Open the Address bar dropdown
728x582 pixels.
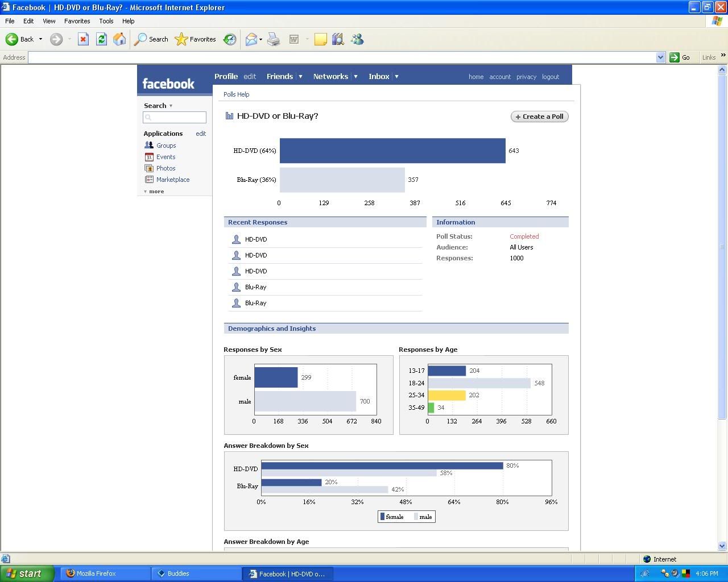tap(660, 57)
